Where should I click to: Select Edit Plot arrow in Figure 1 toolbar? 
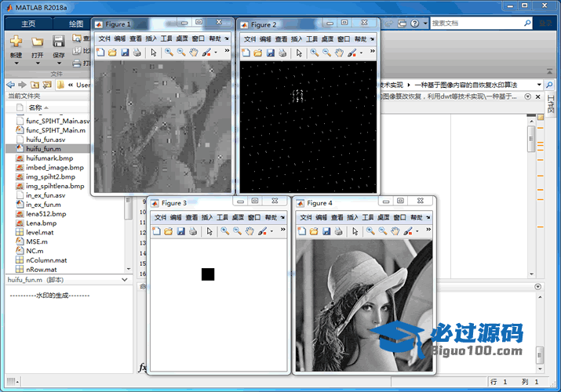[x=154, y=53]
